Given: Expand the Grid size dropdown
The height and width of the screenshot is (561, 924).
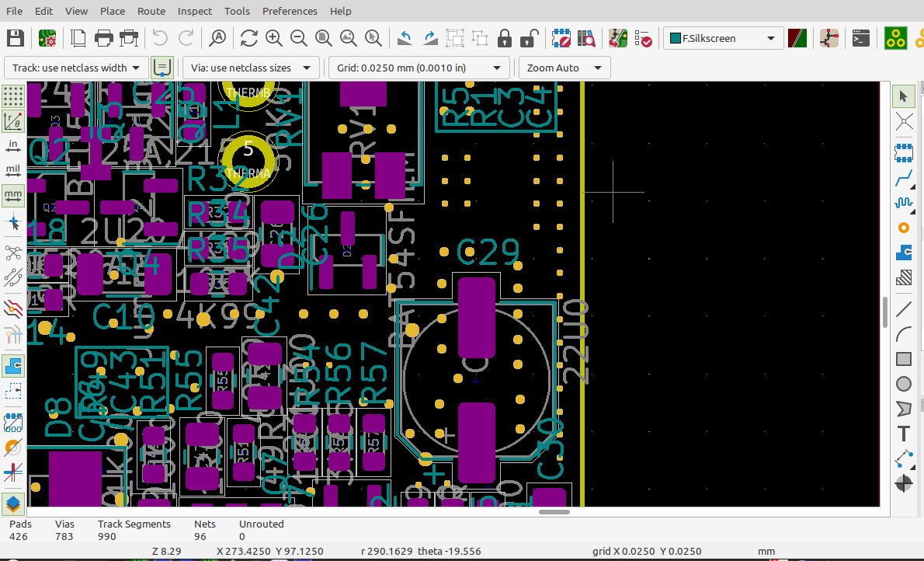Looking at the screenshot, I should pyautogui.click(x=419, y=68).
